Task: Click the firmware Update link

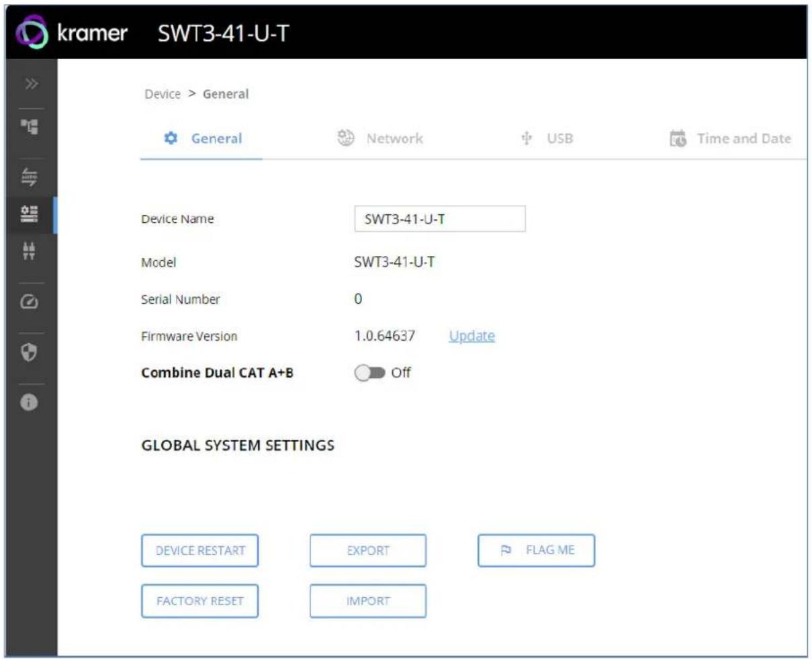Action: (x=471, y=336)
